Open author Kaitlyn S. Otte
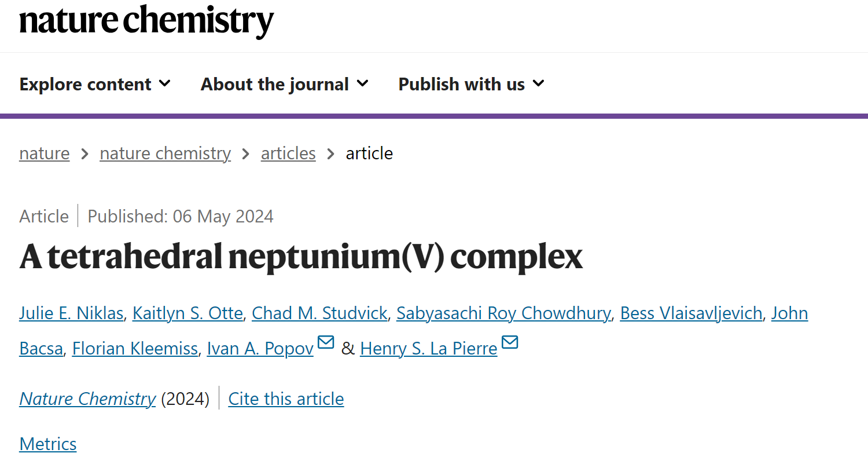This screenshot has height=464, width=868. [x=187, y=313]
